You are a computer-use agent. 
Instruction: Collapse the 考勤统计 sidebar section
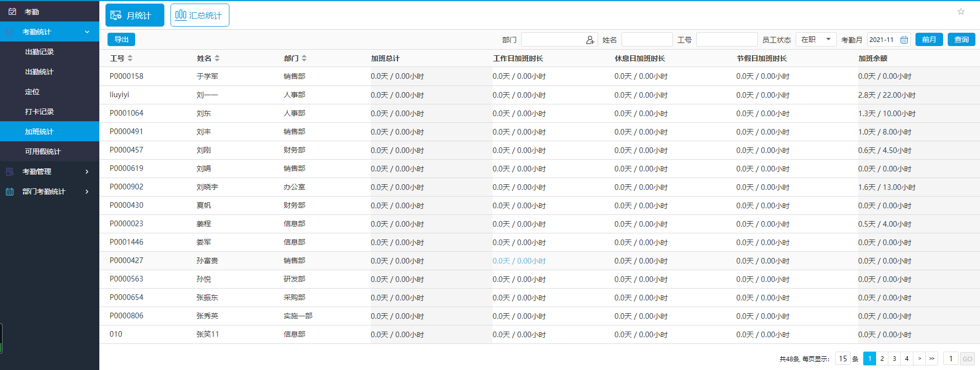87,32
